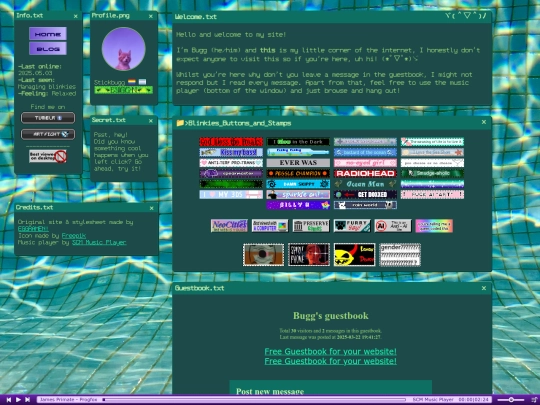
Task: Click the PRESERVE web button
Action: click(x=311, y=226)
